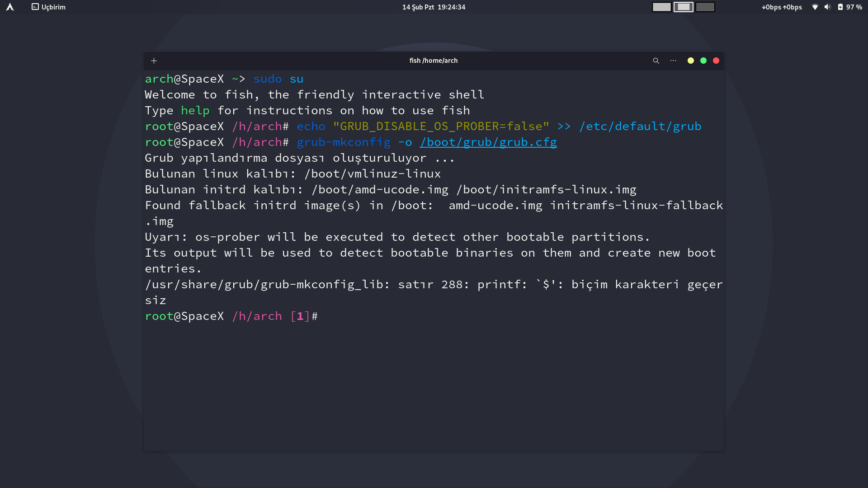Click the Uçbirim app menu in the panel
This screenshot has width=868, height=488.
pos(49,7)
